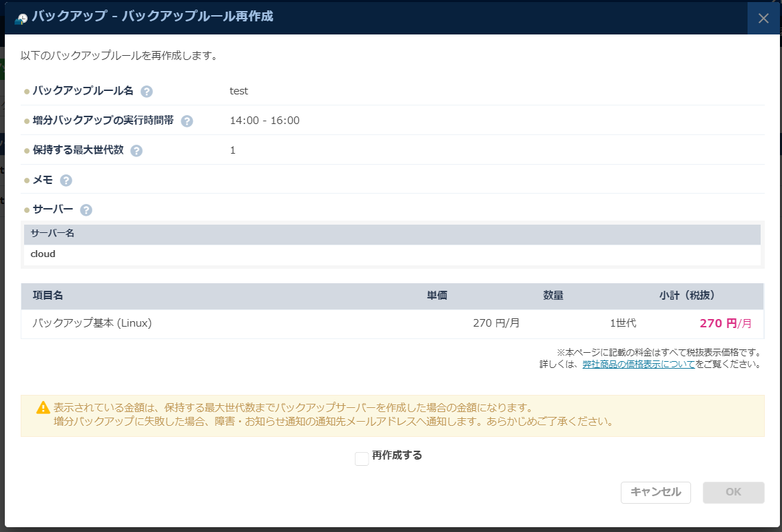Close the dialog with the X button

click(x=763, y=18)
